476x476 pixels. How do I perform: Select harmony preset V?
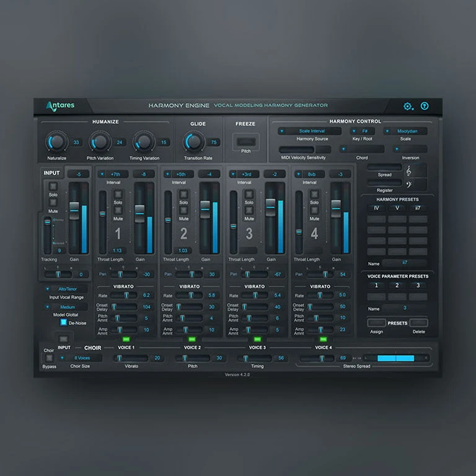[397, 208]
